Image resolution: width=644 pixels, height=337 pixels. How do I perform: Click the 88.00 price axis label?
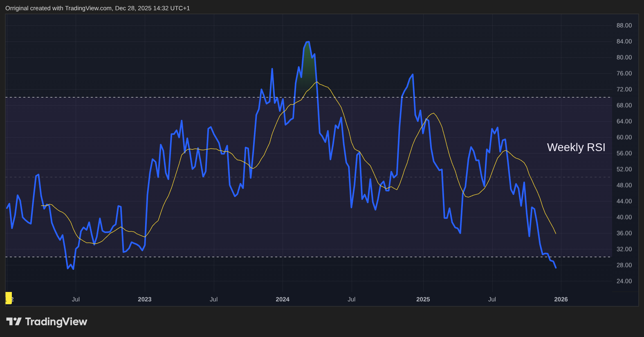coord(624,25)
